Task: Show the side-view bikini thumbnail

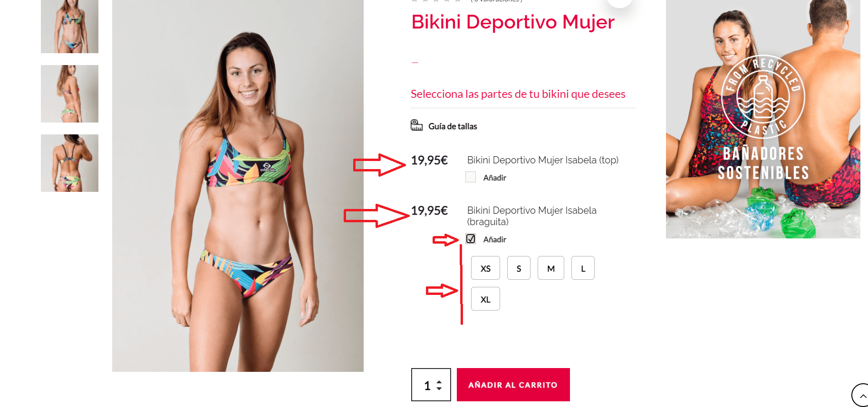Action: (x=69, y=94)
